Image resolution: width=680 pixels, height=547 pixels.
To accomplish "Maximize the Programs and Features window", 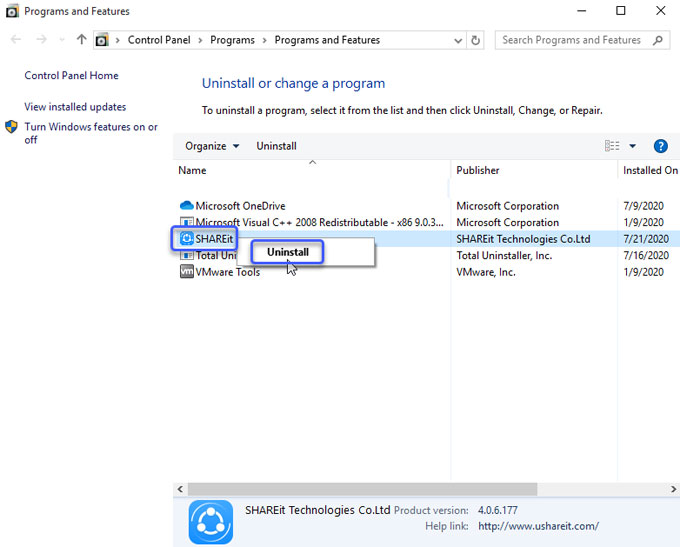I will (x=621, y=11).
